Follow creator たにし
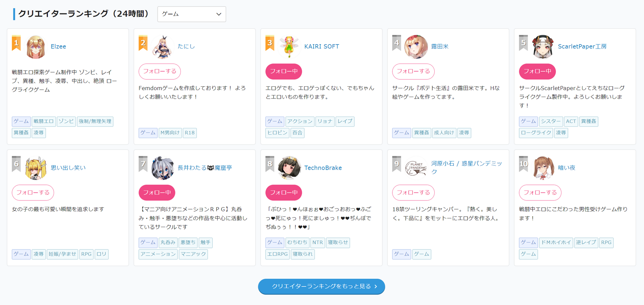Screen dimensions: 644x305 click(160, 72)
